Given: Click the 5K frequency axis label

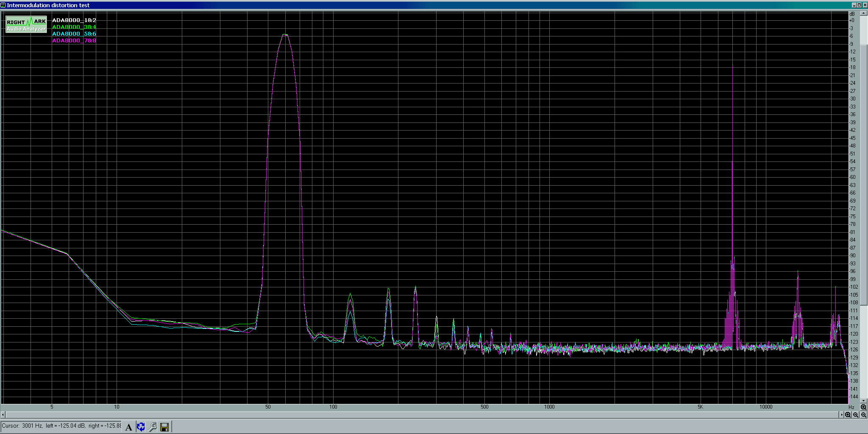Looking at the screenshot, I should point(700,407).
